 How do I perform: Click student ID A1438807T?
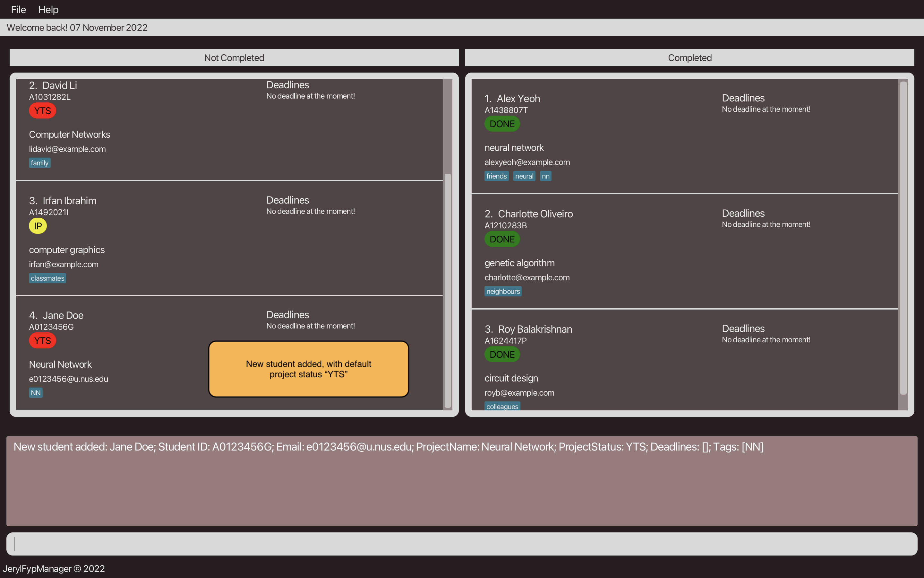506,110
